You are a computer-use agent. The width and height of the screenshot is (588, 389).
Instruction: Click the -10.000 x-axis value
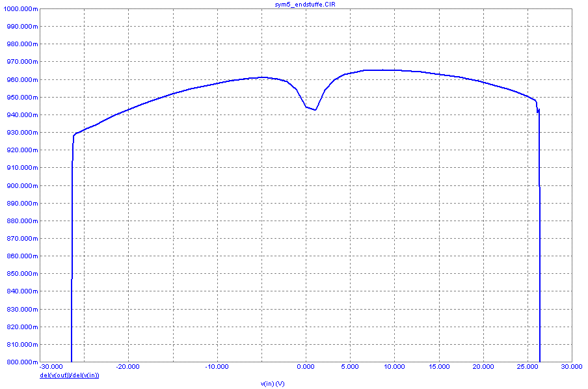[217, 367]
